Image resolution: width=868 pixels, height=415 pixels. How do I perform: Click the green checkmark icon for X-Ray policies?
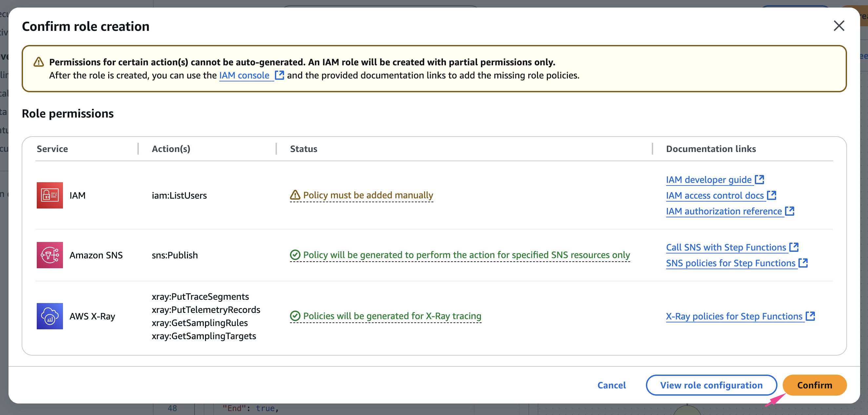[x=295, y=316]
